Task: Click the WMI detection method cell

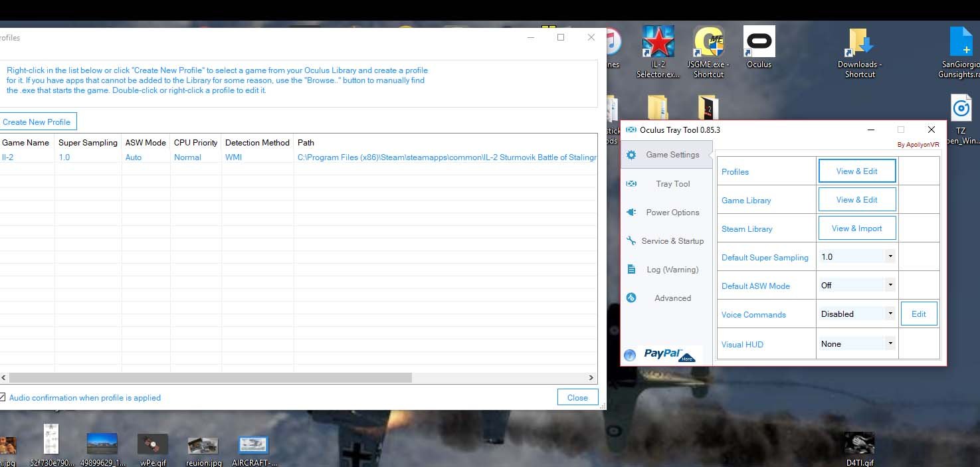Action: pyautogui.click(x=233, y=157)
